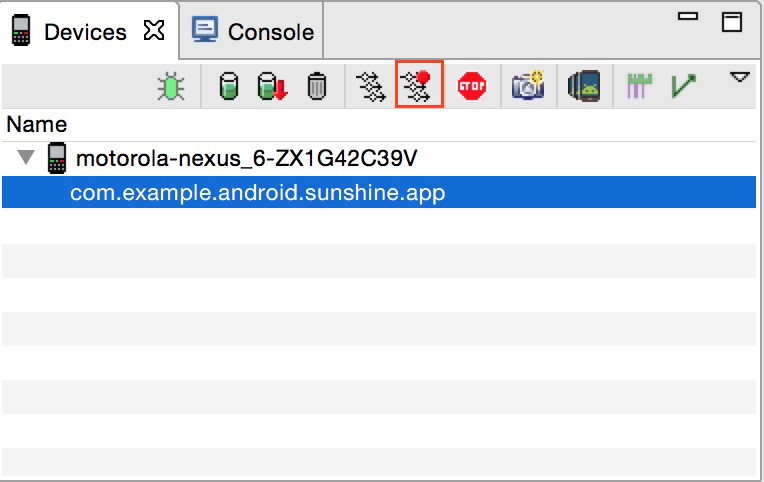Click the green bug debug process icon
The height and width of the screenshot is (482, 764).
point(171,87)
